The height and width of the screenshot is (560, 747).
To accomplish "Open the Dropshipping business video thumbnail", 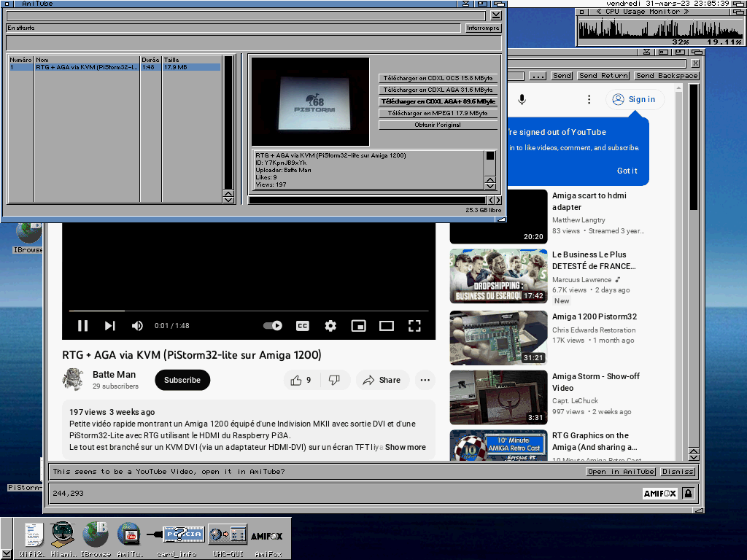I will (x=499, y=276).
